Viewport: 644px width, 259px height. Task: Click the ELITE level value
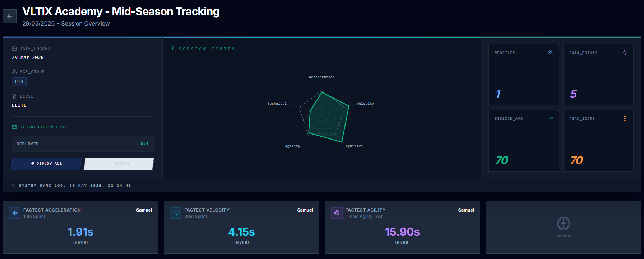(x=19, y=105)
